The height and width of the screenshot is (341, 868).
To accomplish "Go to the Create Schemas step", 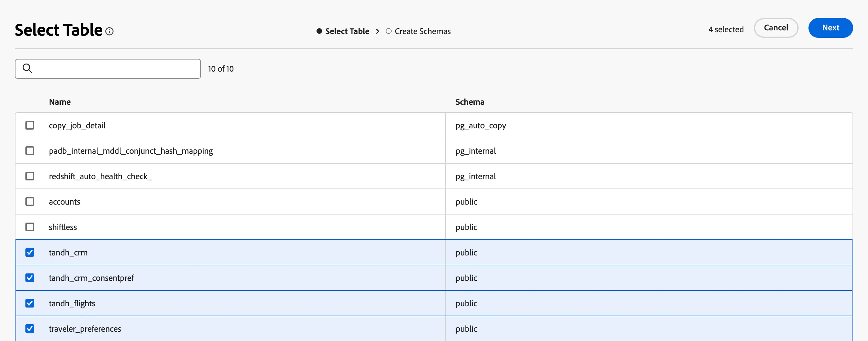I will tap(418, 31).
